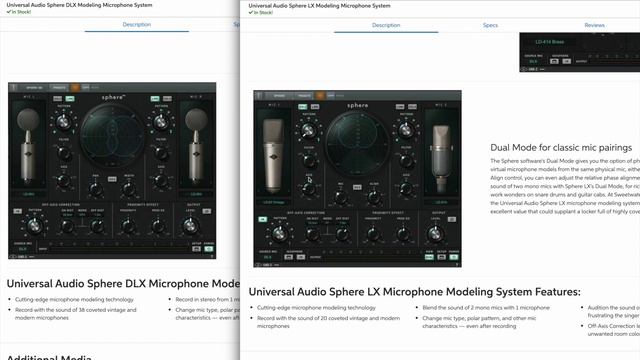Screen dimensions: 640x360
Task: Switch to Reviews tab in Sphere LX window
Action: (594, 25)
